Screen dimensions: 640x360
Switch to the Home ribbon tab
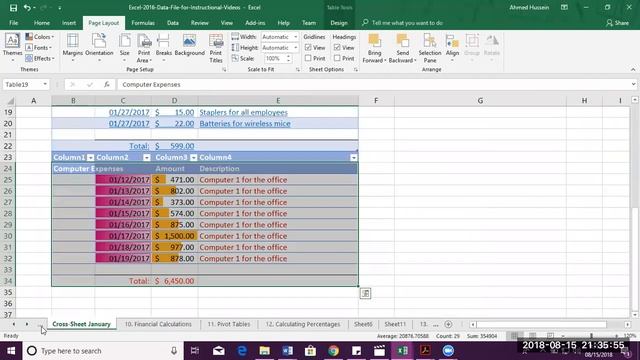[x=42, y=23]
